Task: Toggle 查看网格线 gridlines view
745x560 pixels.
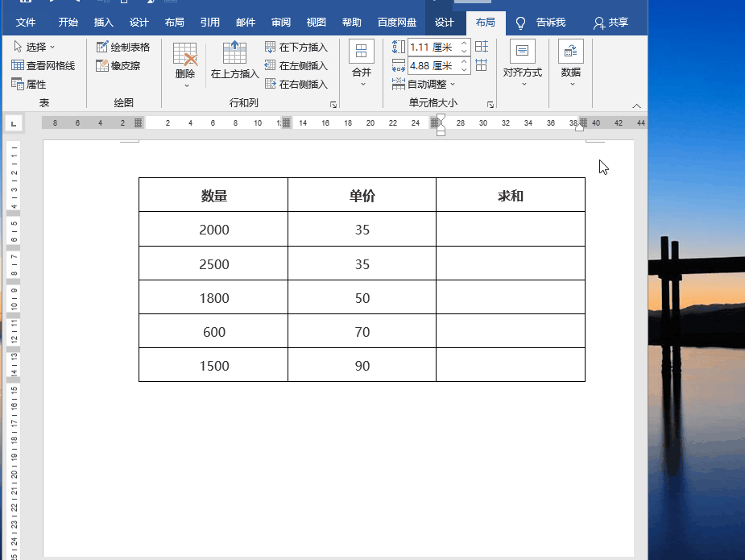Action: 43,65
